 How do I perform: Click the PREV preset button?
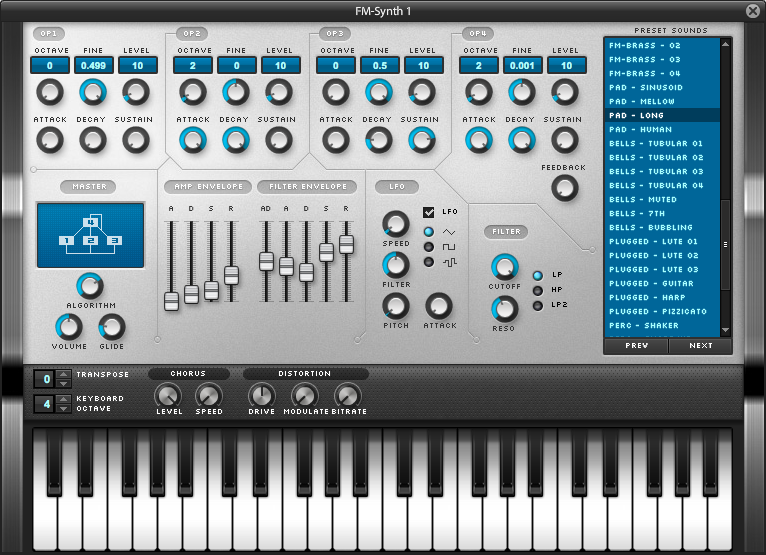pos(636,345)
